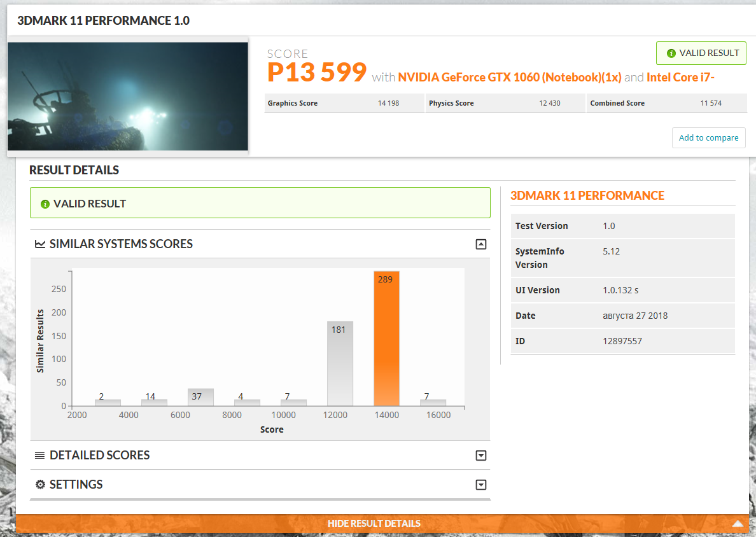Image resolution: width=756 pixels, height=537 pixels.
Task: Click the SIMILAR SYSTEMS SCORES heading text
Action: (x=121, y=244)
